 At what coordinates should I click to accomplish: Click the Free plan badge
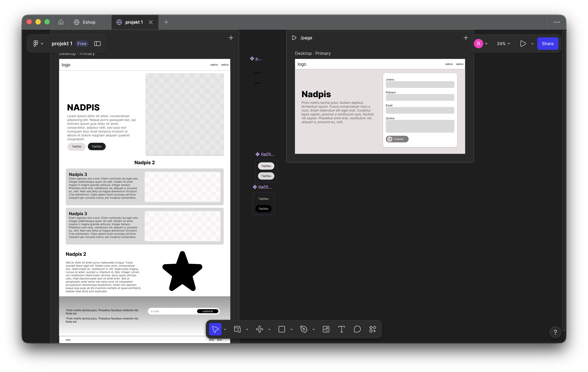82,43
